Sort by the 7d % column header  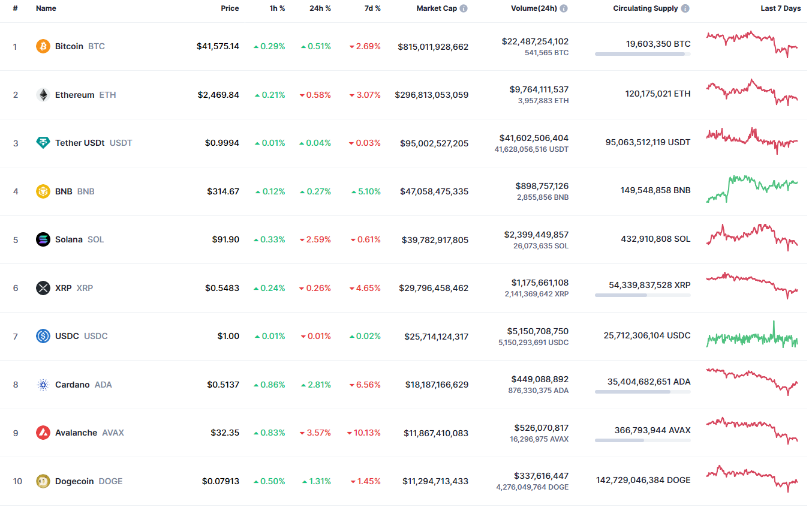(372, 8)
